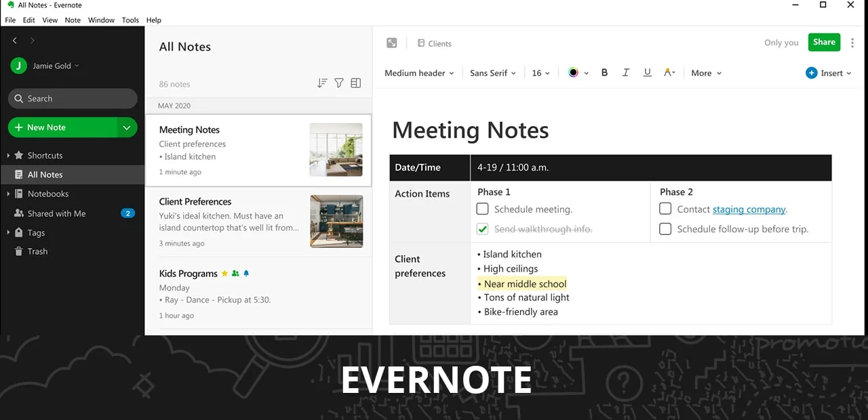
Task: Switch the note list view layout
Action: 356,83
